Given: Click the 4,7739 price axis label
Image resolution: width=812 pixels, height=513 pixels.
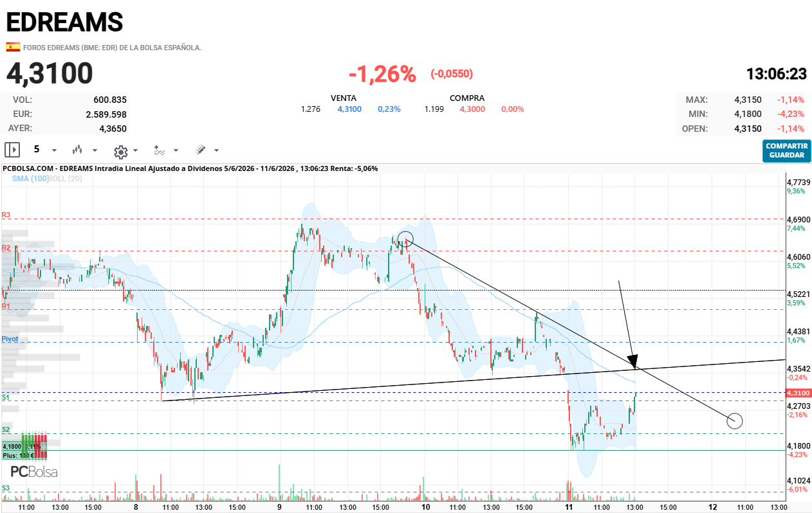Looking at the screenshot, I should coord(798,183).
